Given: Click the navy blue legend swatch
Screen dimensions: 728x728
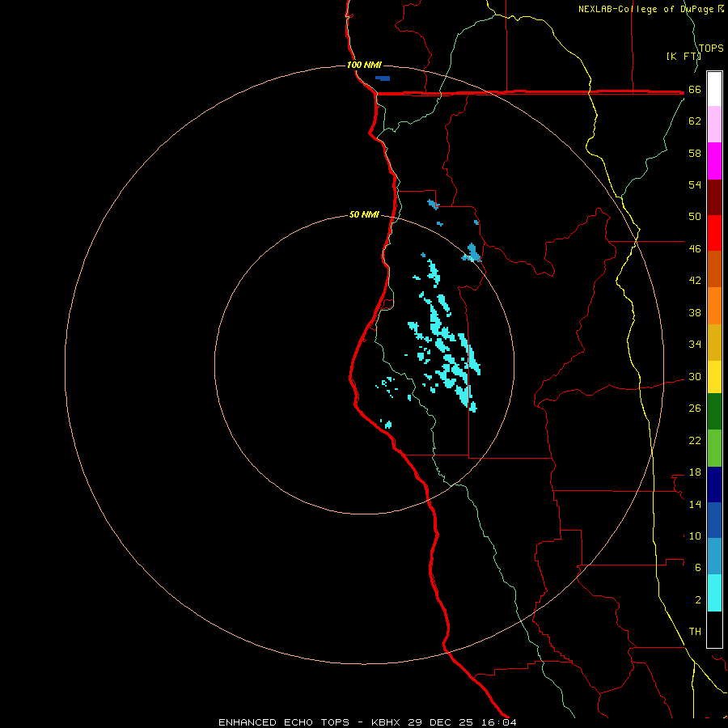Looking at the screenshot, I should point(714,485).
